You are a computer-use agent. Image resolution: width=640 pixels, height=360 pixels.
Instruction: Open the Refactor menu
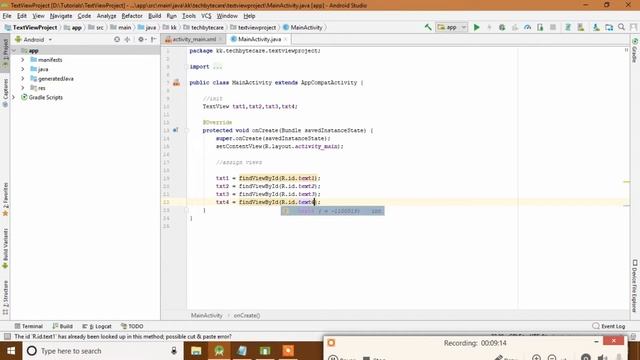click(x=132, y=16)
